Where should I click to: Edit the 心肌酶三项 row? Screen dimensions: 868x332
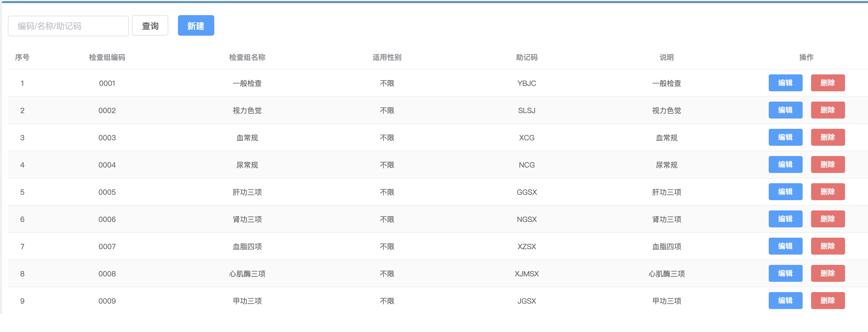(785, 273)
